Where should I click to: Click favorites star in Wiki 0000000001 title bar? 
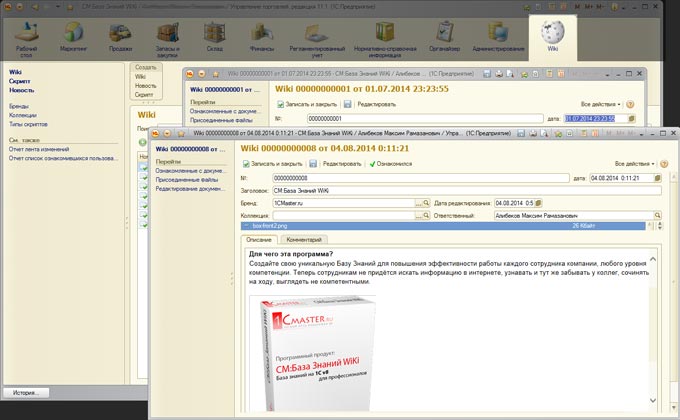216,74
